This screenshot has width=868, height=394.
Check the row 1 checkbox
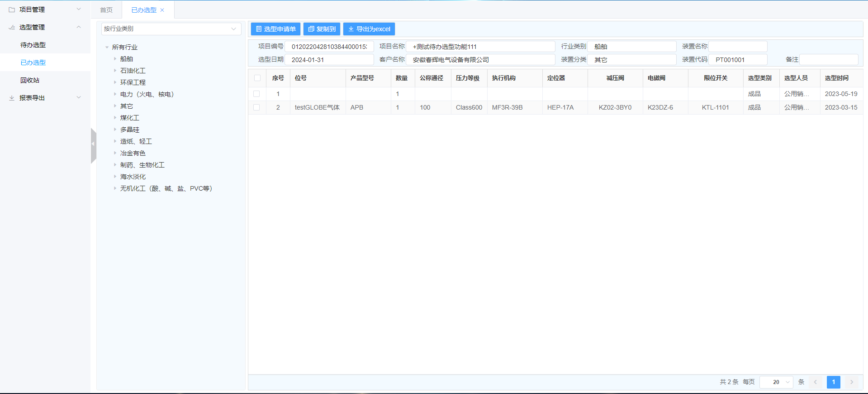pyautogui.click(x=256, y=94)
